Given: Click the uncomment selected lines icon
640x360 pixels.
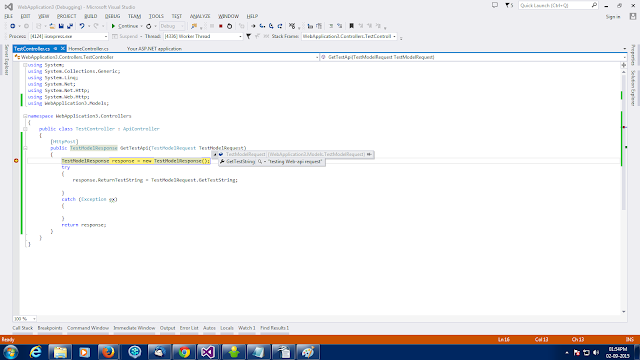Looking at the screenshot, I should (340, 26).
